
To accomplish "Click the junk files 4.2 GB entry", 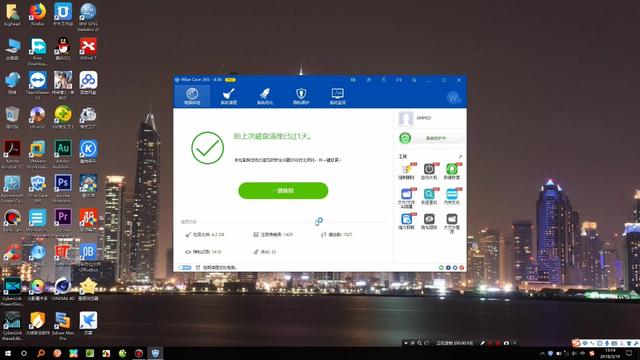I will point(204,235).
